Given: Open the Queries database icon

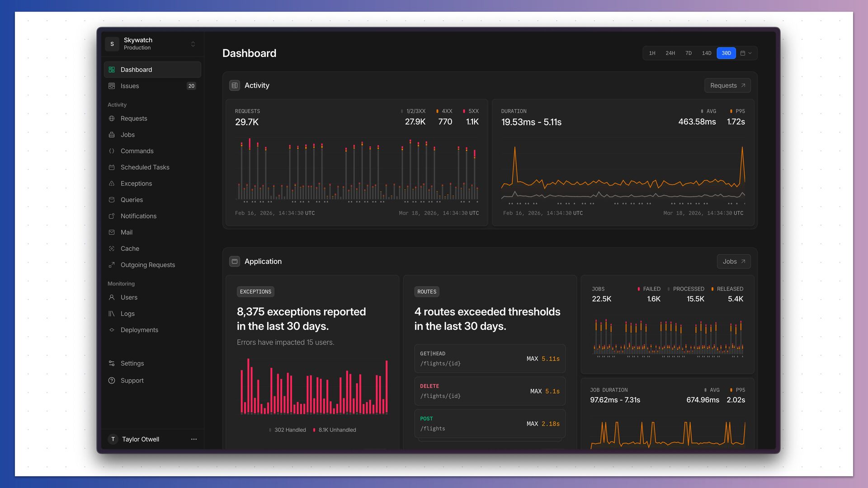Looking at the screenshot, I should (x=112, y=200).
